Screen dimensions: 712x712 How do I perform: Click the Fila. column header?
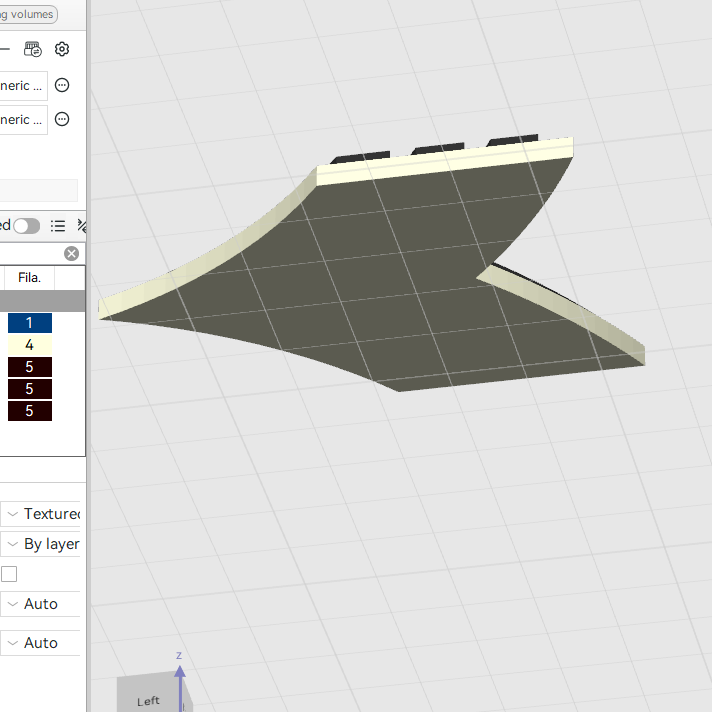pos(30,277)
